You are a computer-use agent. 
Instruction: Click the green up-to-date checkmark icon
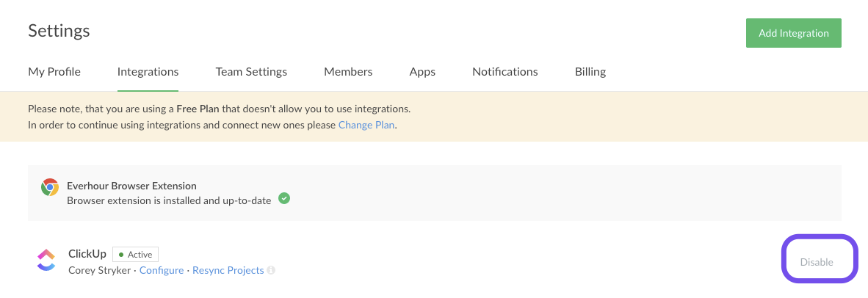(284, 198)
